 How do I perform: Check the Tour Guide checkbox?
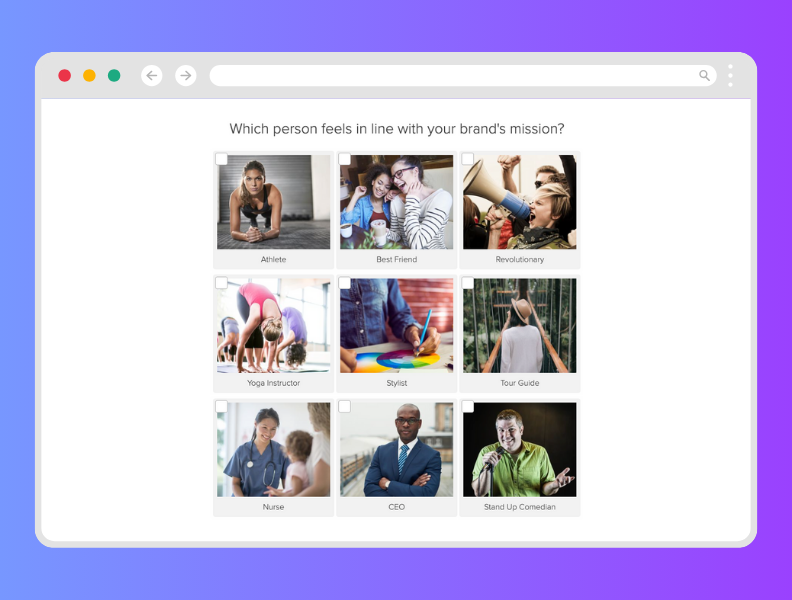pos(468,283)
